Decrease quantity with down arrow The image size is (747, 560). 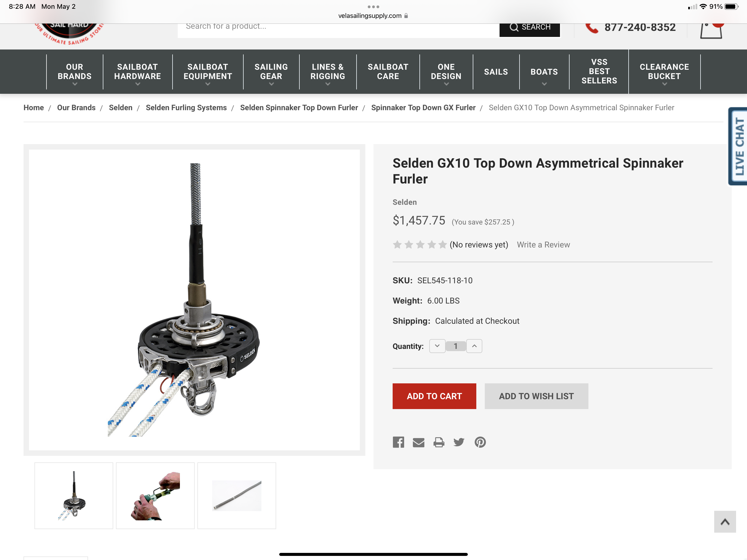click(437, 346)
